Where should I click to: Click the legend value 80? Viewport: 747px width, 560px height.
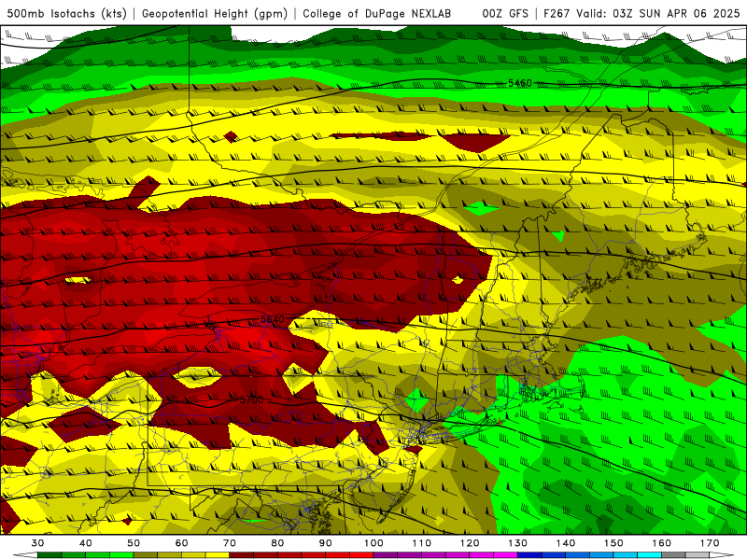[x=277, y=543]
